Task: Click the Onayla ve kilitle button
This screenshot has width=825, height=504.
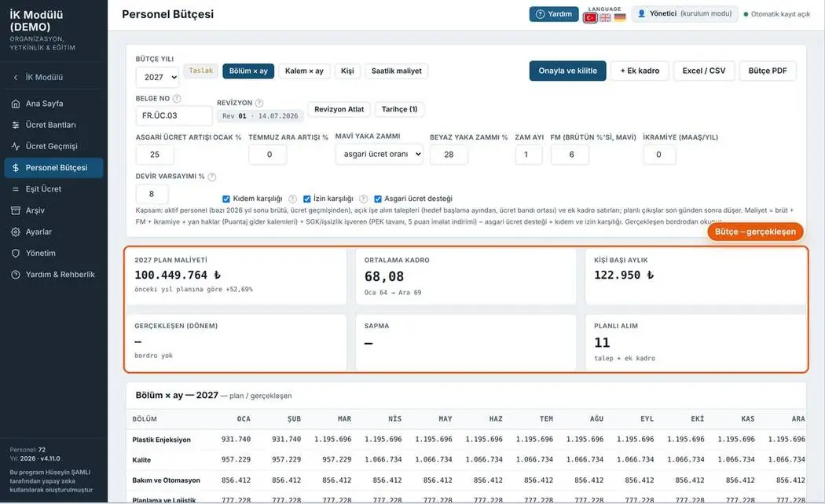Action: 568,71
